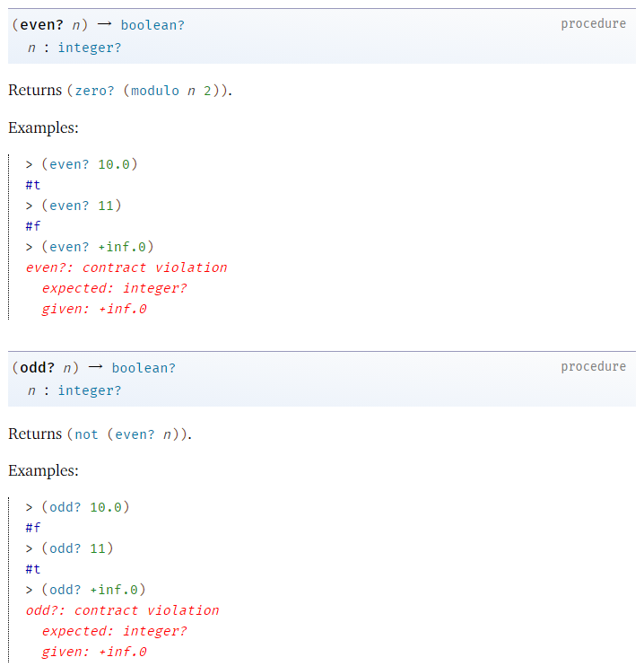The image size is (644, 666).
Task: Click even? link in +inf.0 example
Action: coord(69,247)
